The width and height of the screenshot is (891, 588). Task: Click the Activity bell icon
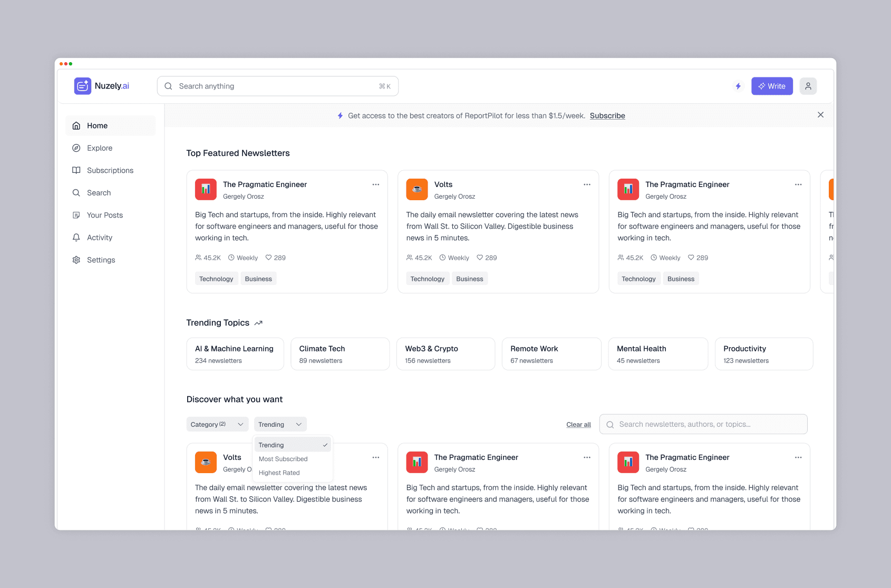[76, 238]
